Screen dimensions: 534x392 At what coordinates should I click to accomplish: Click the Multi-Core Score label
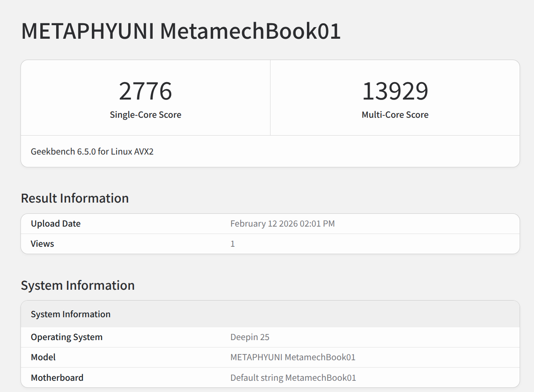pyautogui.click(x=395, y=115)
